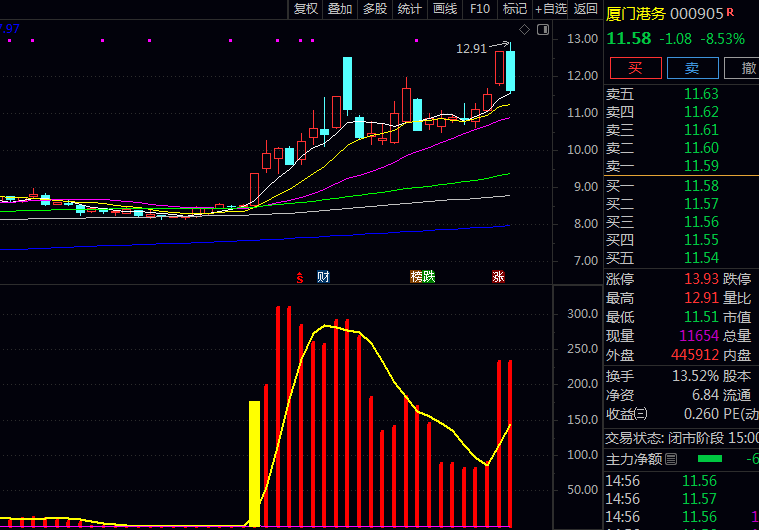Click the blue 卖 sell button
The height and width of the screenshot is (530, 759).
(692, 68)
